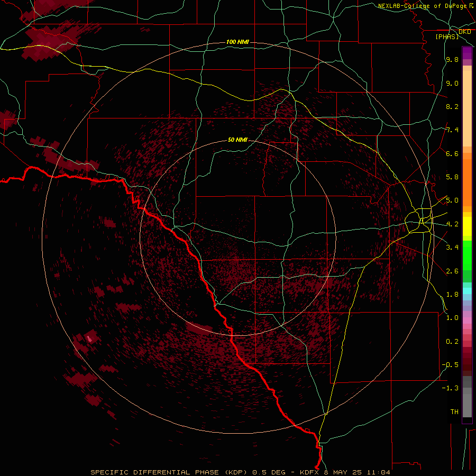Click the "NEXLAB-College of DuPage" label
Viewport: 476px width, 476px height.
(423, 6)
